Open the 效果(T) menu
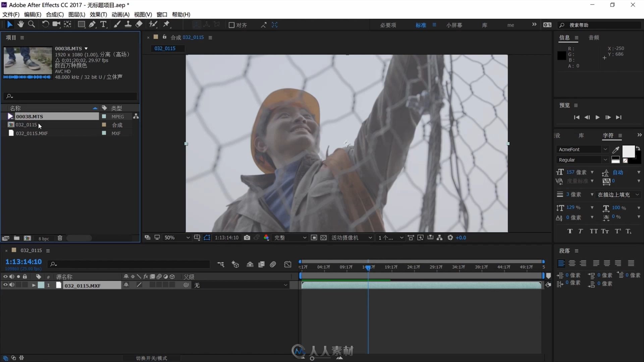The width and height of the screenshot is (644, 362). coord(98,14)
